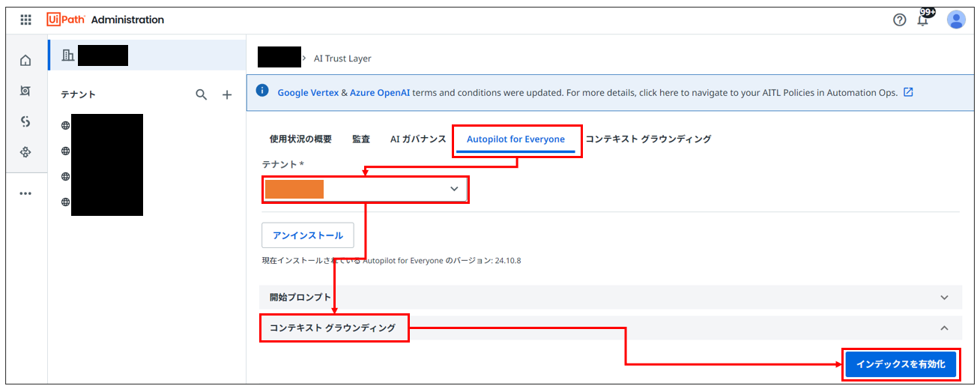Click installed version text 24.10.8
This screenshot has height=392, width=980.
507,261
